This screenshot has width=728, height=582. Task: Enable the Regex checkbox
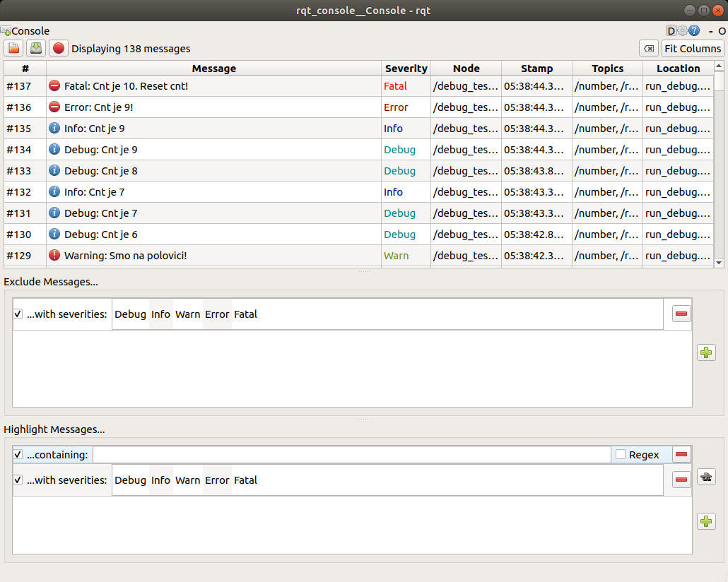[x=621, y=455]
